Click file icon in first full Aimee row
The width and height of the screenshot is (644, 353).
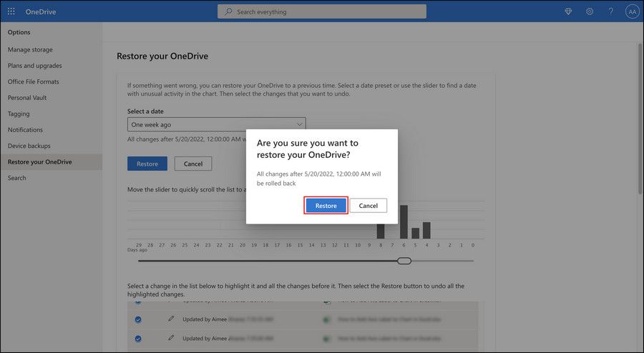point(326,319)
